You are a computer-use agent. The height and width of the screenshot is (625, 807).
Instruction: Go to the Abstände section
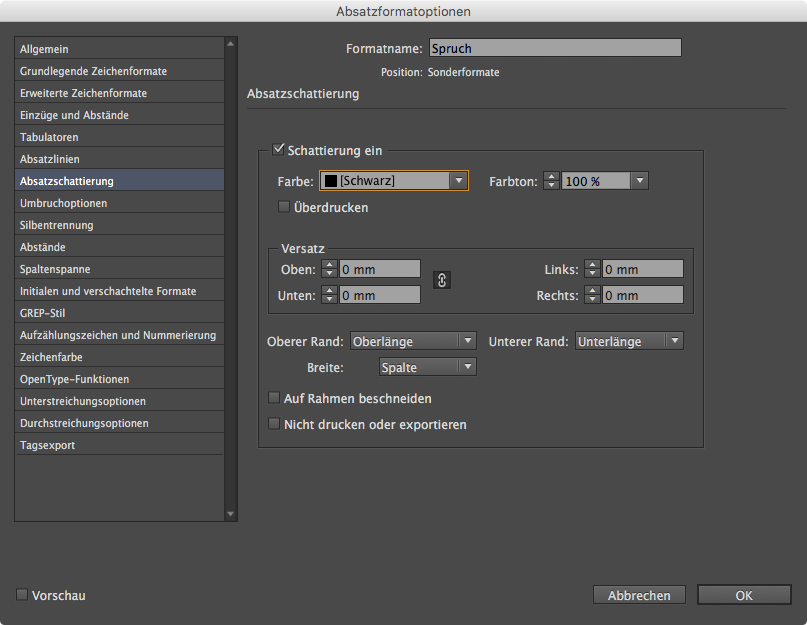pyautogui.click(x=119, y=247)
